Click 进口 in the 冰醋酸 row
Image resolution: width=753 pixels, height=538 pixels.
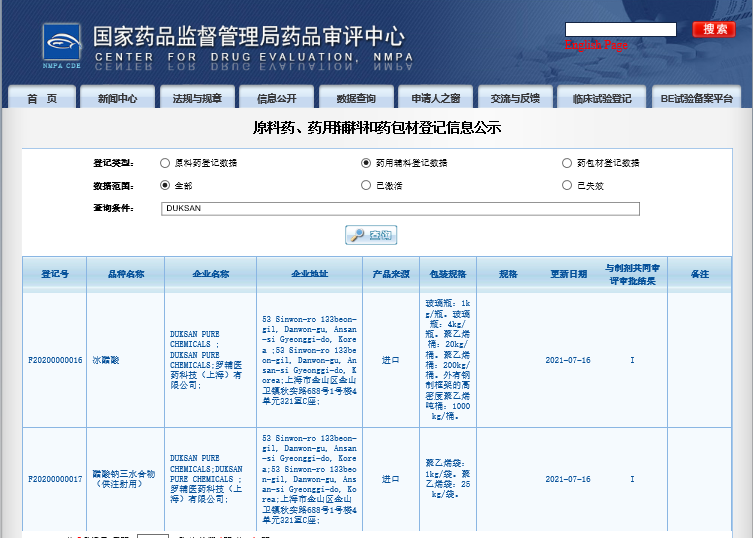(390, 360)
